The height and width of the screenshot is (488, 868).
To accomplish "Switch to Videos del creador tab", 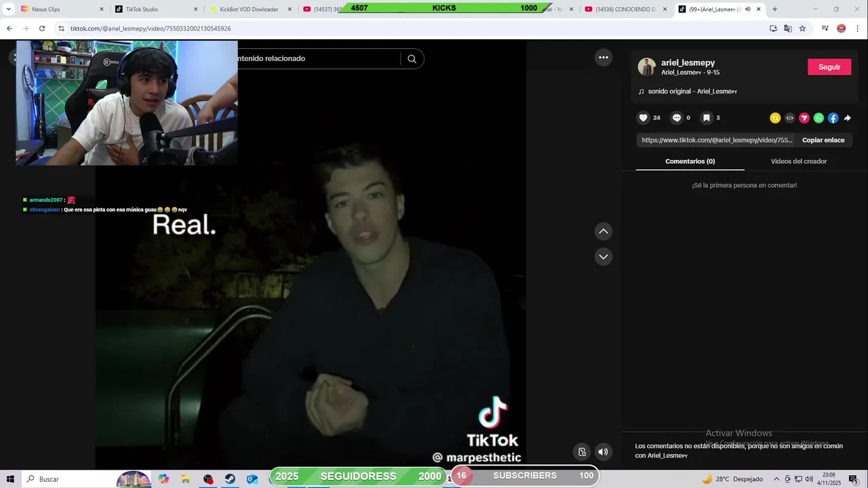I will pyautogui.click(x=799, y=161).
